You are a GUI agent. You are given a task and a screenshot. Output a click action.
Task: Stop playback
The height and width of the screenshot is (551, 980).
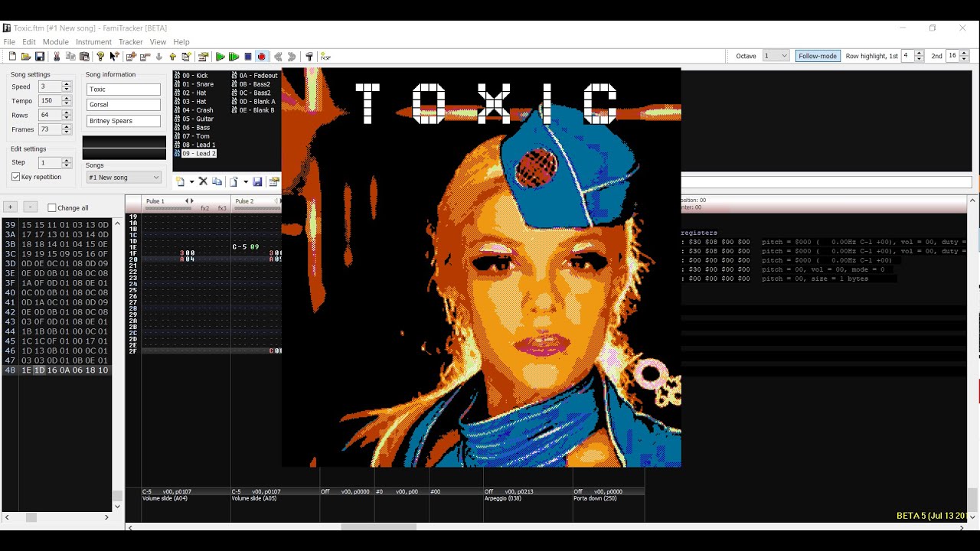248,57
